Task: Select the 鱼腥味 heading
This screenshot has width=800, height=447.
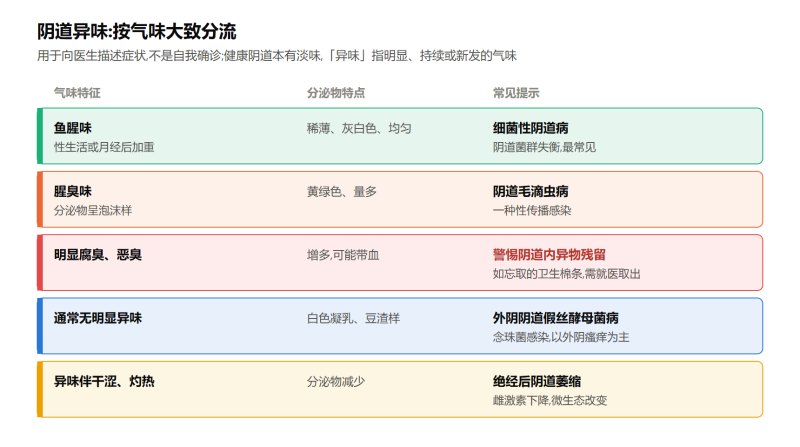Action: (72, 128)
